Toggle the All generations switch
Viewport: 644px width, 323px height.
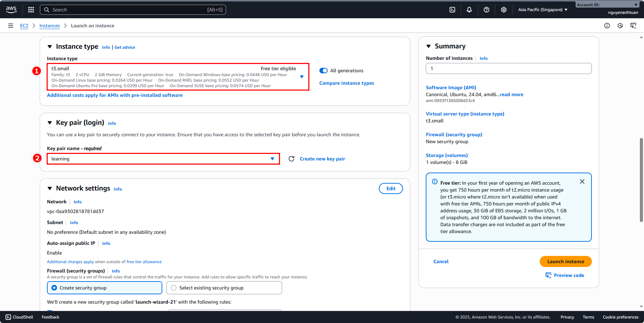pyautogui.click(x=324, y=71)
